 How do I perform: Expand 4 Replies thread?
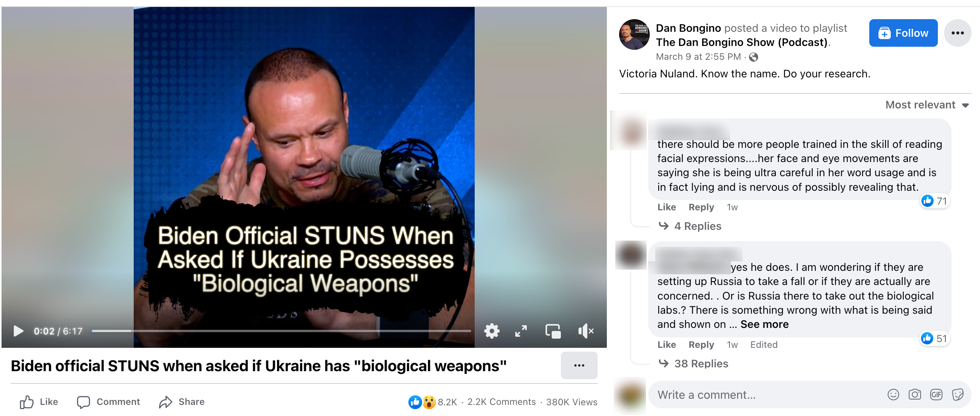697,226
